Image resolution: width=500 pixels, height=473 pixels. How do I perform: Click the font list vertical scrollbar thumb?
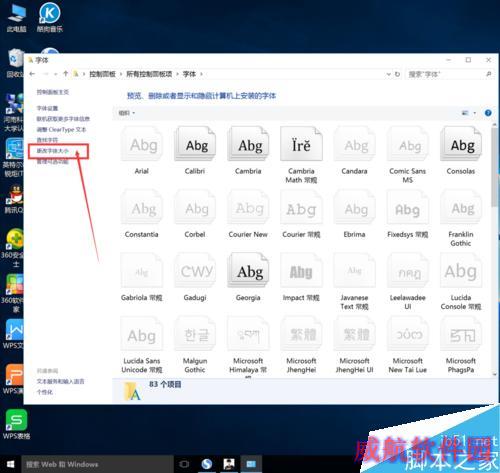coord(495,167)
